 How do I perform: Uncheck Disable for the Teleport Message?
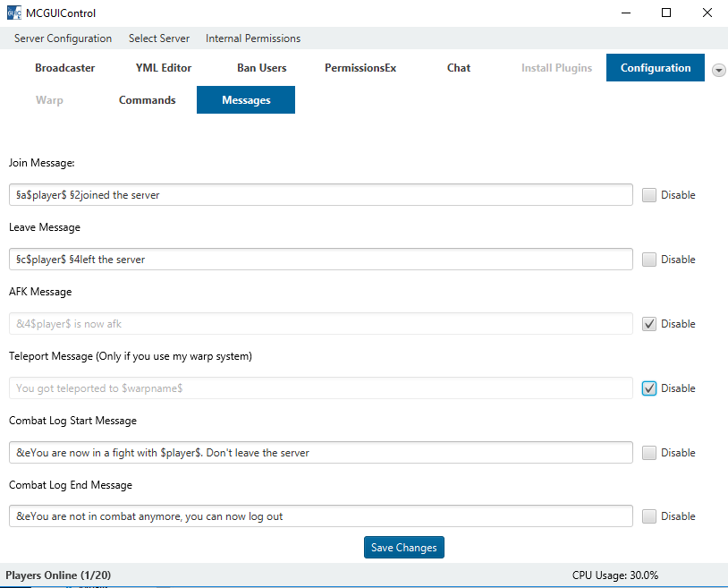tap(649, 388)
